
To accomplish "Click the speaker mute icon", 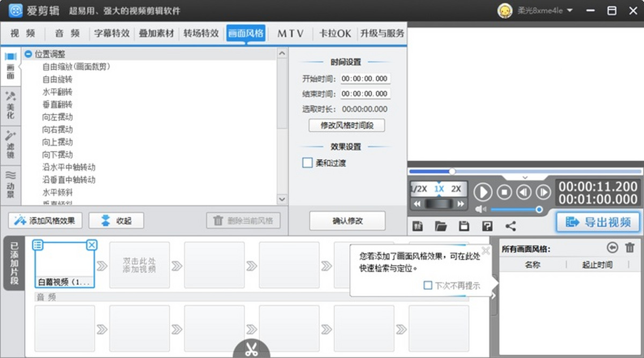I will [481, 210].
